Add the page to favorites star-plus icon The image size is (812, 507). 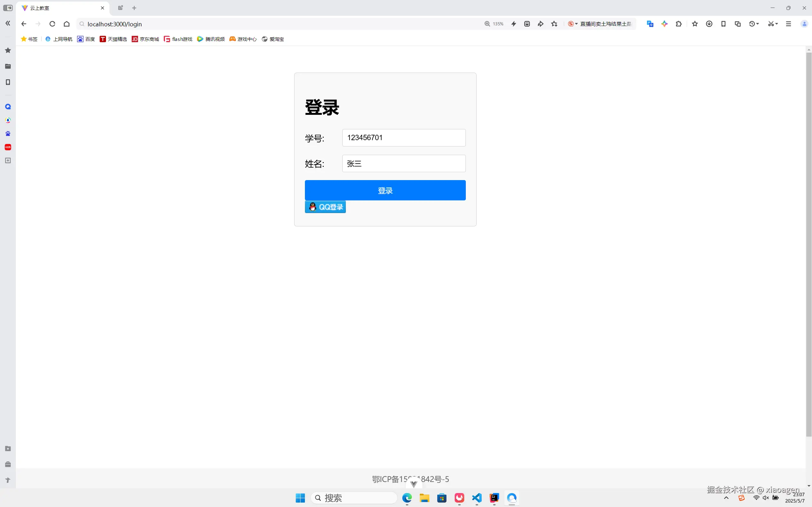point(554,24)
